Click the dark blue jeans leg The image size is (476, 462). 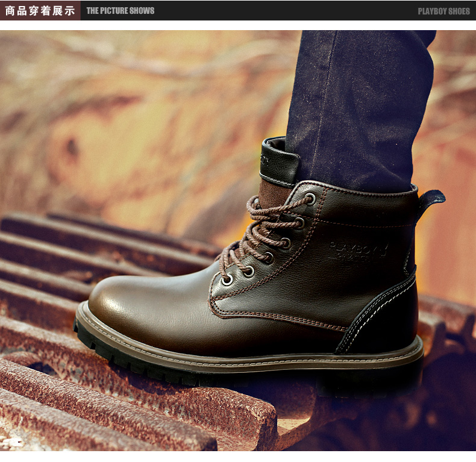[362, 102]
